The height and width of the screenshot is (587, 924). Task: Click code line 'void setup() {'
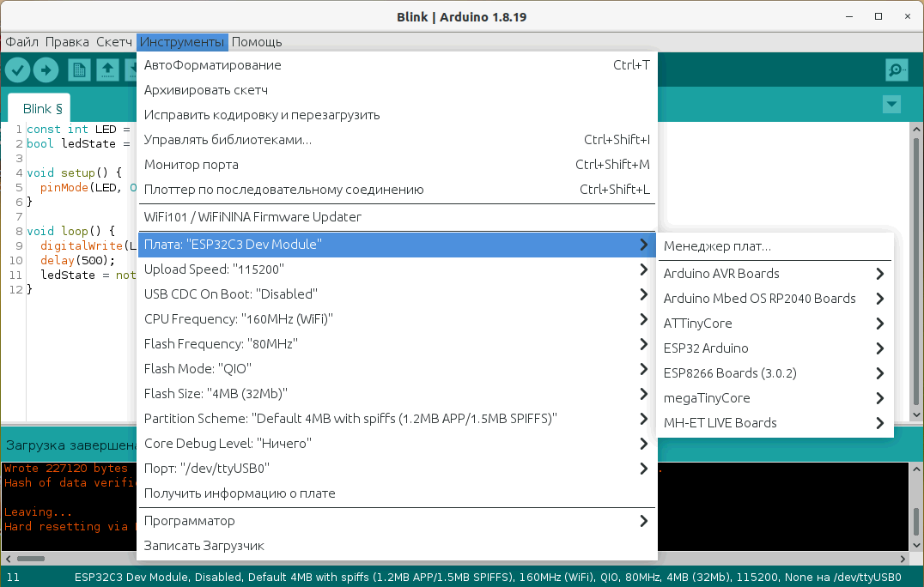[74, 172]
